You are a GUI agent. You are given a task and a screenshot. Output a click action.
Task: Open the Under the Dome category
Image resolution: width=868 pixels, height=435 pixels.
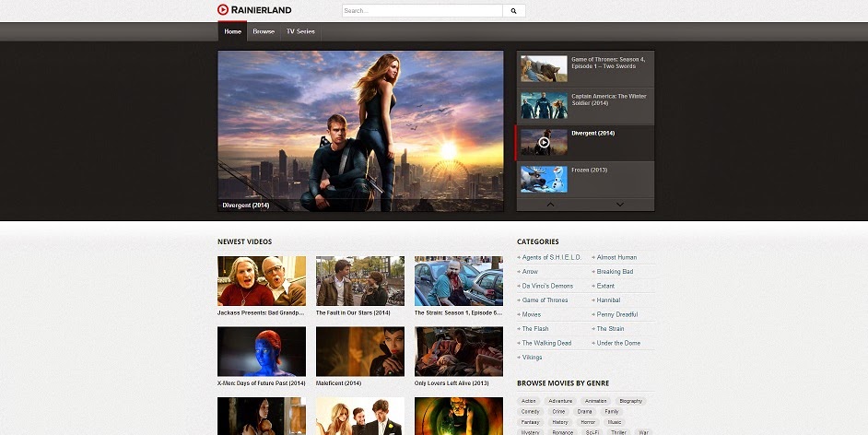(x=618, y=343)
